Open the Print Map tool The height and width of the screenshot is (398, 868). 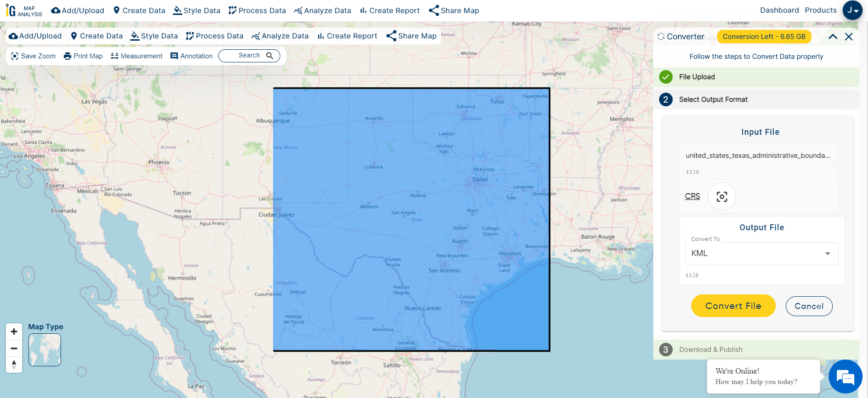coord(83,56)
